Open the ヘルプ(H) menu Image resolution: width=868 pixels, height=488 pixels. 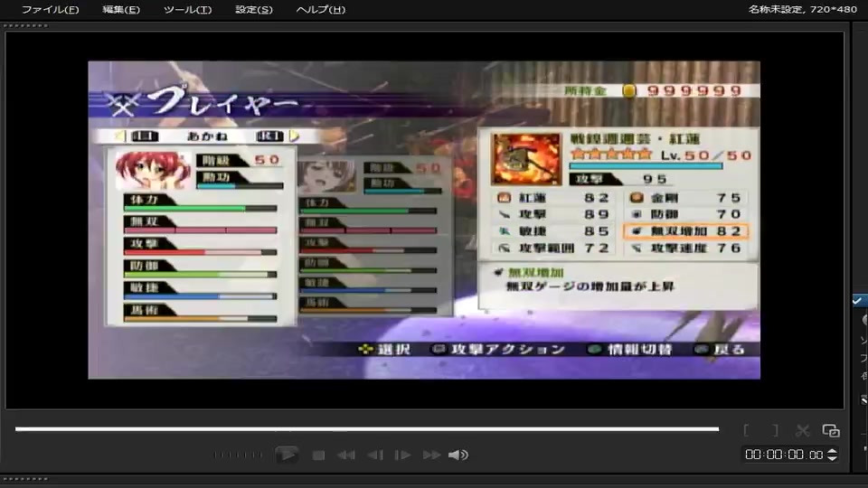pos(320,9)
